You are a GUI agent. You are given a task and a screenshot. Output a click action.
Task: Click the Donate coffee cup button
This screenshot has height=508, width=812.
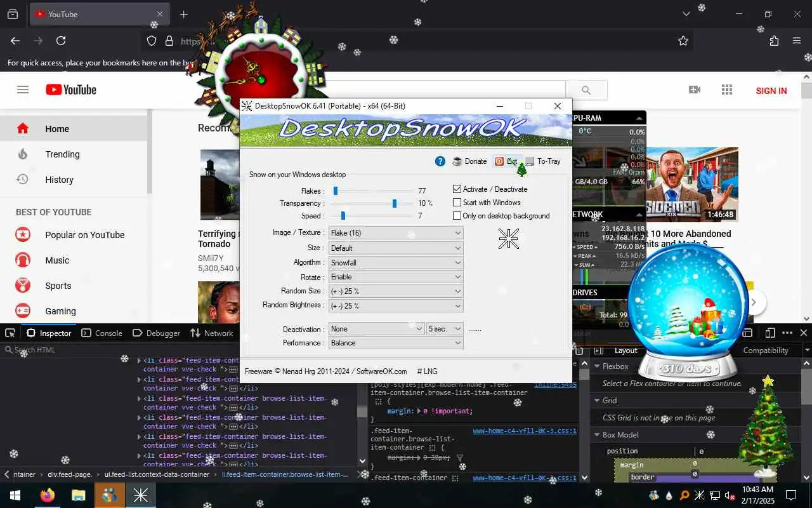469,161
